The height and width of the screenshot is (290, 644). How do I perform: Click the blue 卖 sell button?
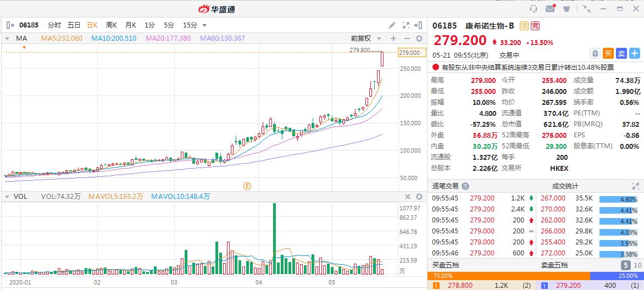click(x=621, y=53)
